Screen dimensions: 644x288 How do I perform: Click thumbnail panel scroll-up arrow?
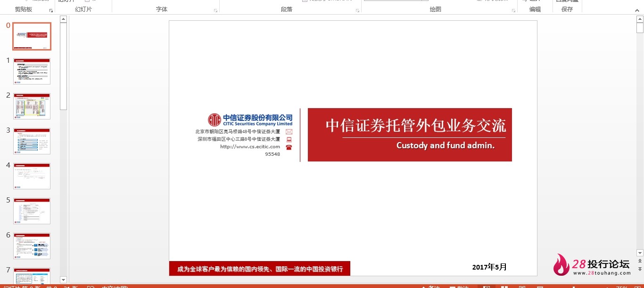[x=64, y=19]
